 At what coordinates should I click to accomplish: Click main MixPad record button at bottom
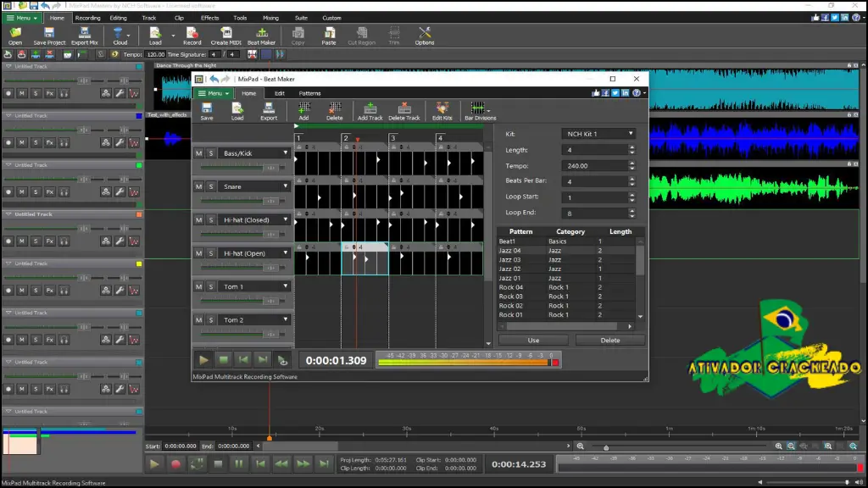(175, 464)
